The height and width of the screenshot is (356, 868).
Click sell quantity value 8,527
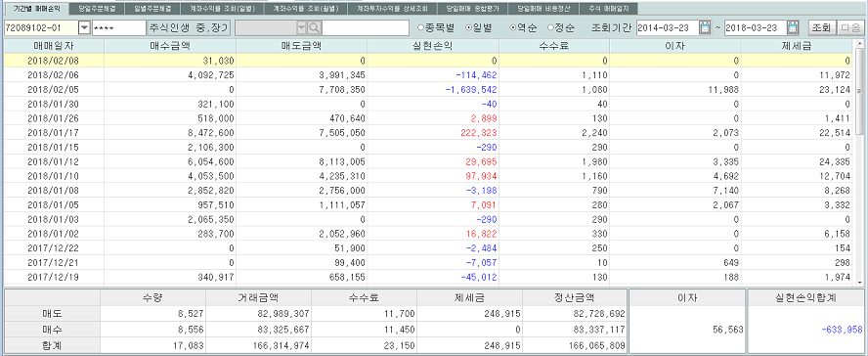(x=192, y=313)
